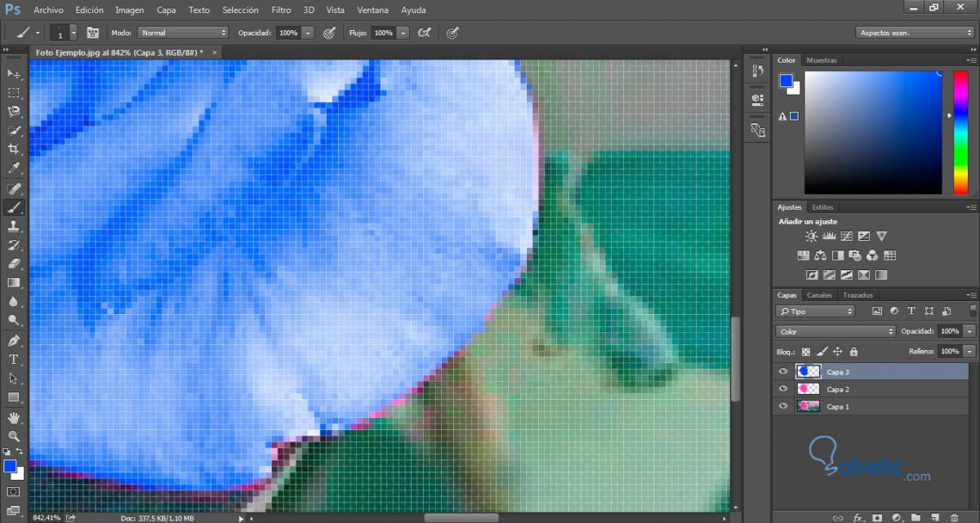
Task: Open the Aspectos esen. workspace dropdown
Action: 915,33
